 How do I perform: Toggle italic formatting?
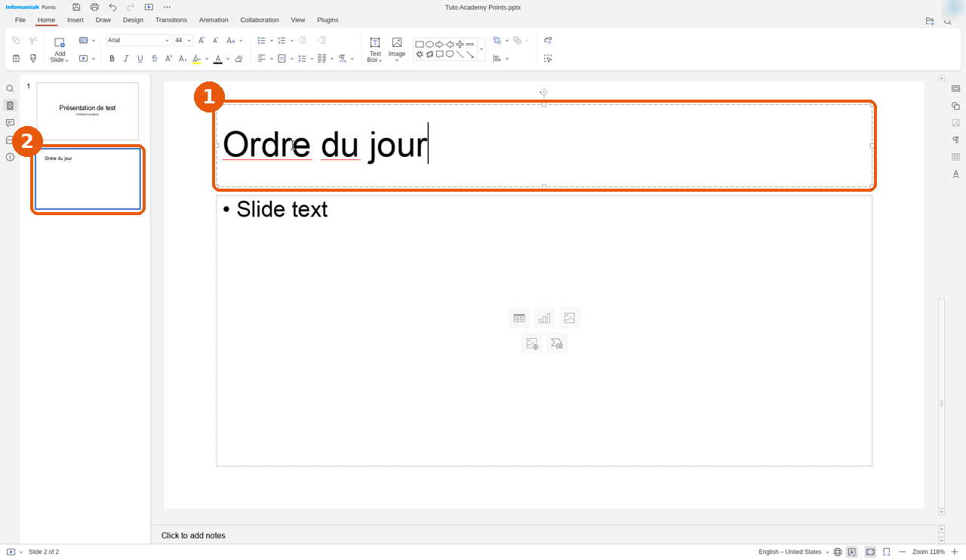[126, 58]
